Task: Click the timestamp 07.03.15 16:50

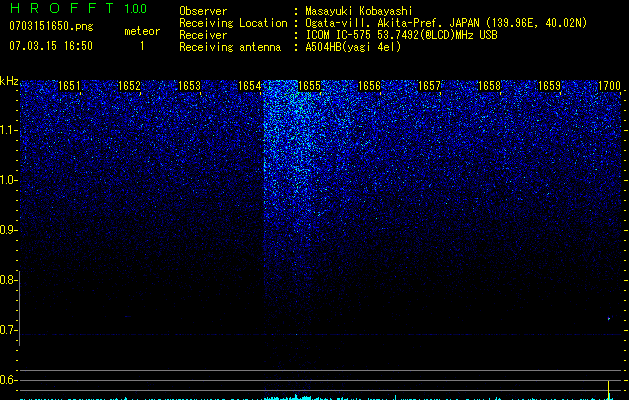Action: [51, 46]
